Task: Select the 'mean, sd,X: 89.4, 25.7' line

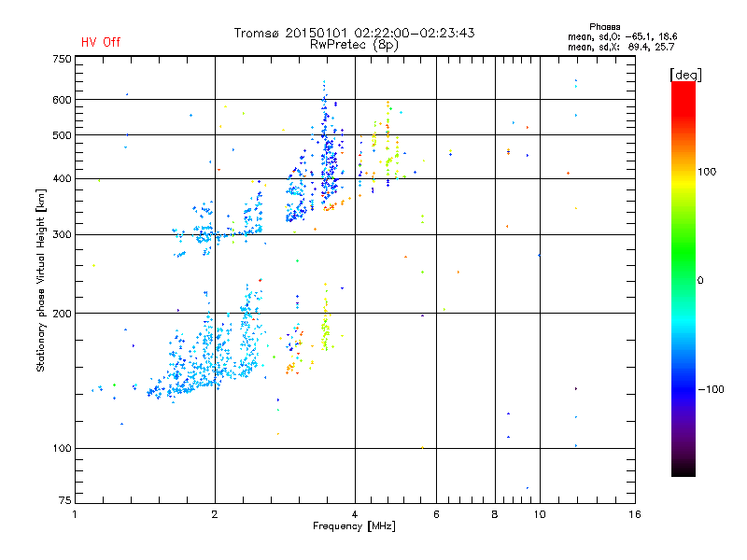Action: coord(621,47)
